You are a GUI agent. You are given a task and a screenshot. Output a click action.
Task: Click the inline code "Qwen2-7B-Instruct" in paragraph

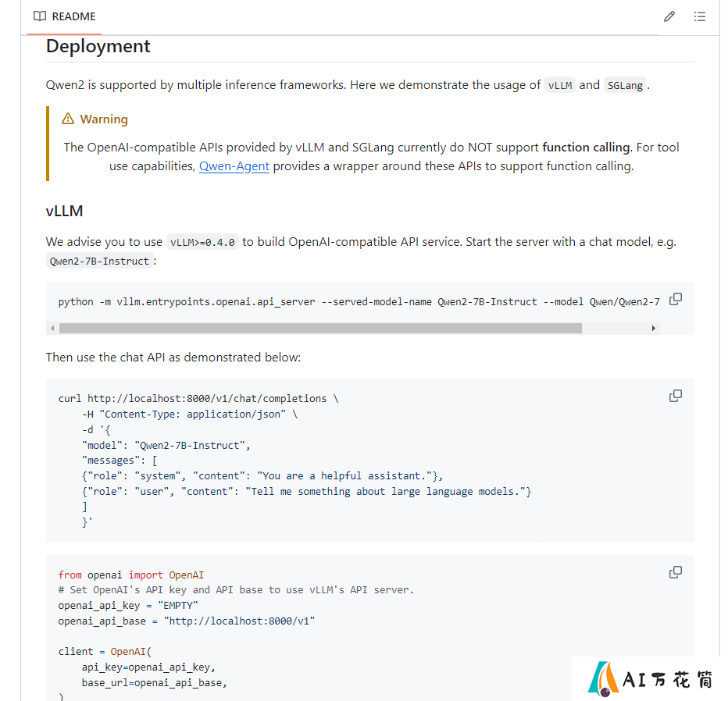coord(99,262)
